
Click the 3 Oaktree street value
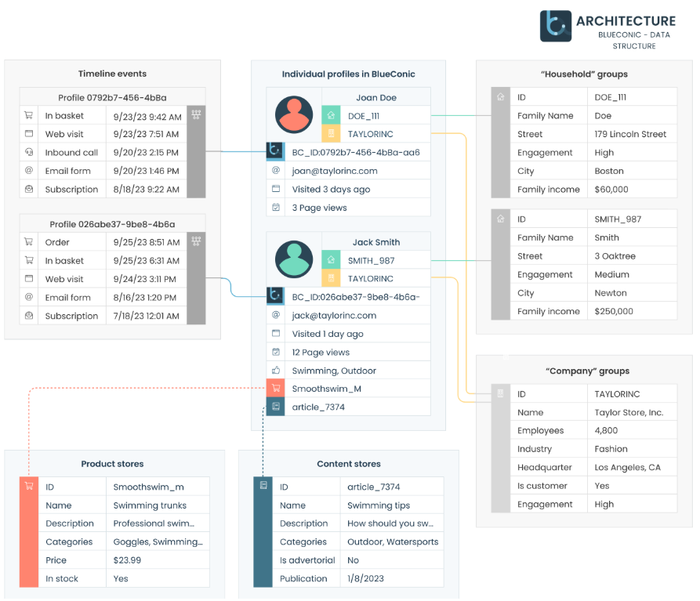coord(615,256)
